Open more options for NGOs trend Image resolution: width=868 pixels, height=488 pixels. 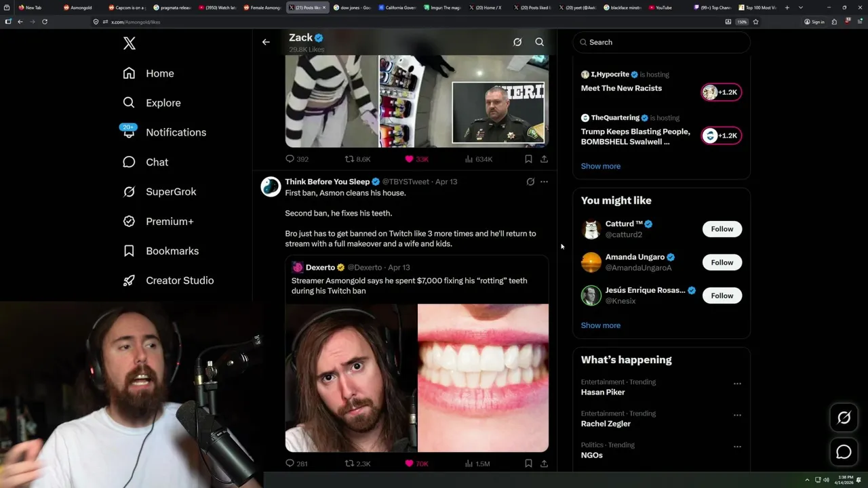click(x=737, y=447)
